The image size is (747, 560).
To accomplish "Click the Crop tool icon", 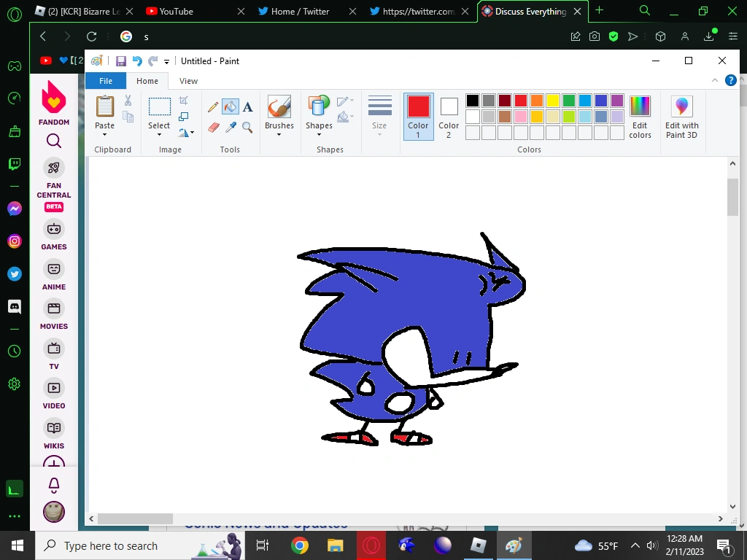I will (184, 101).
